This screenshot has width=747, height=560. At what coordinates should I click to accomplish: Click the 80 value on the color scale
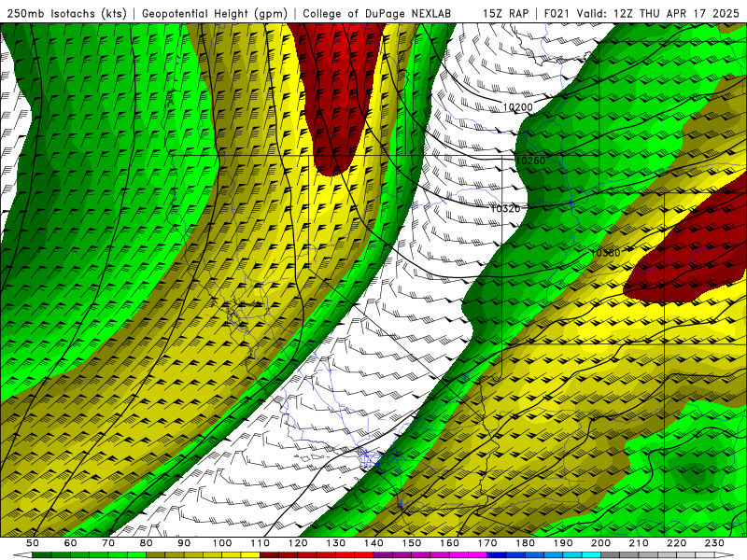(147, 543)
